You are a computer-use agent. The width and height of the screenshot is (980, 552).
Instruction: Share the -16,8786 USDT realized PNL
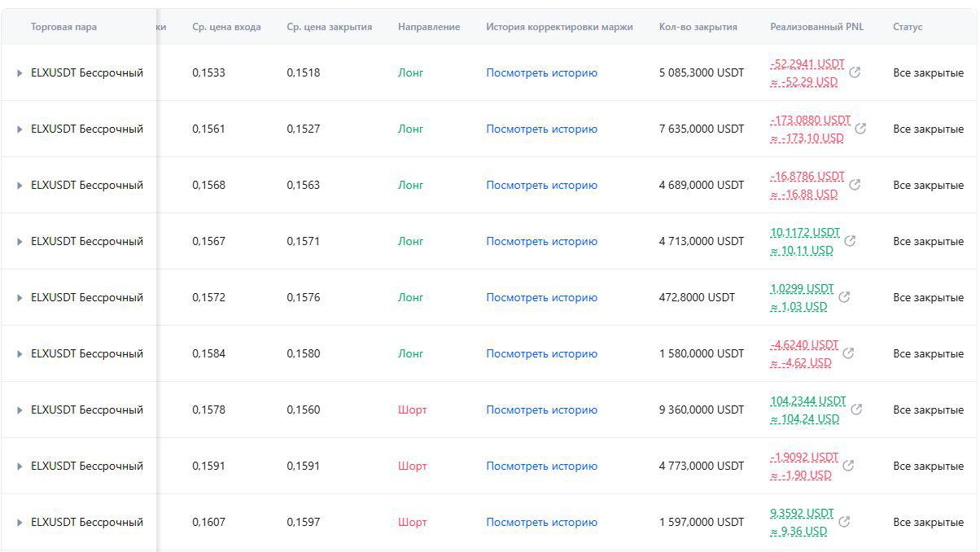click(x=855, y=185)
